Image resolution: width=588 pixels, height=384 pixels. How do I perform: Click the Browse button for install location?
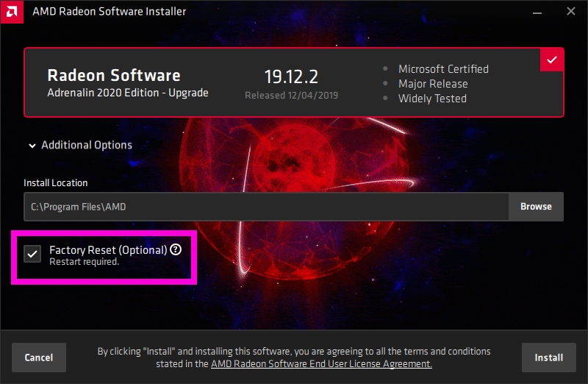click(536, 207)
